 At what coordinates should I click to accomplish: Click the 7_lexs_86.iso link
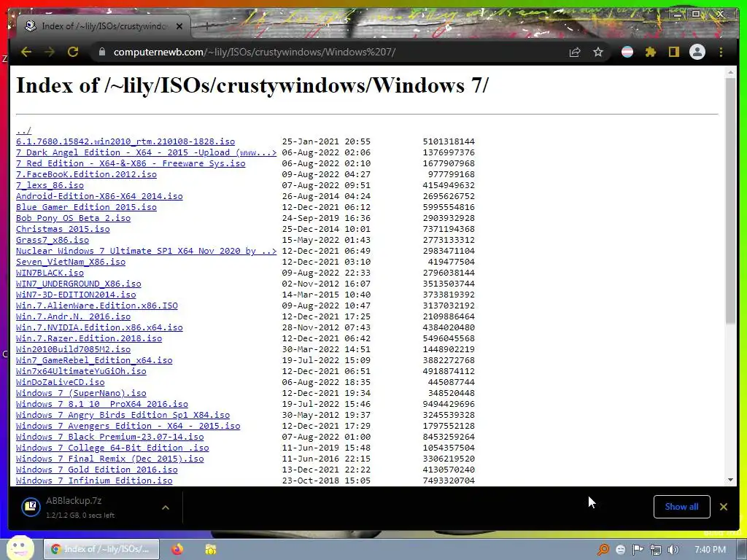(50, 185)
